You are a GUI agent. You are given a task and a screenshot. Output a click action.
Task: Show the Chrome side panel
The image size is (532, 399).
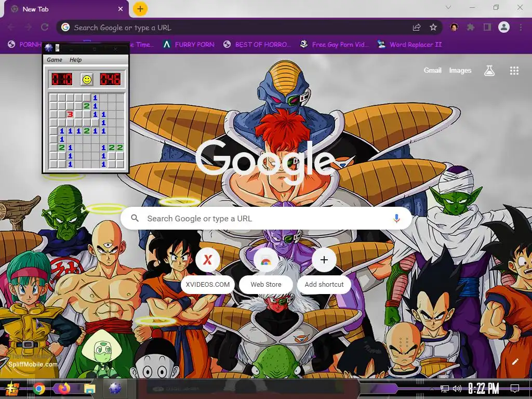click(x=487, y=27)
